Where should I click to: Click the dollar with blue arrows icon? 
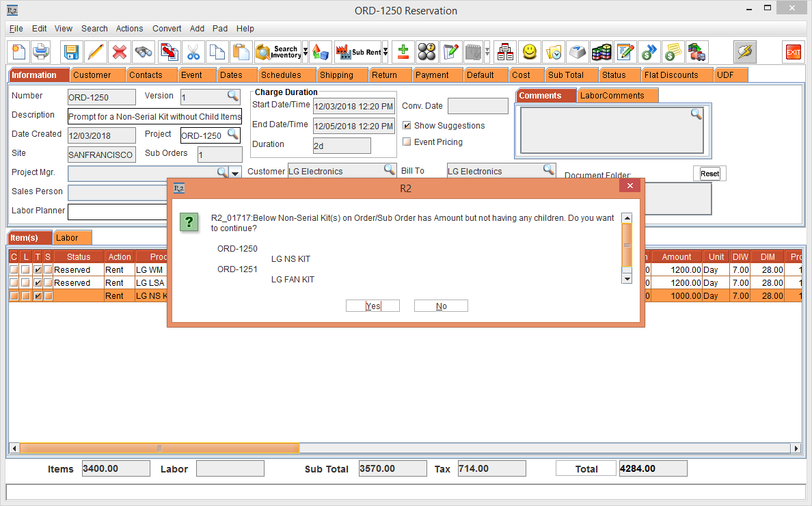pos(649,52)
